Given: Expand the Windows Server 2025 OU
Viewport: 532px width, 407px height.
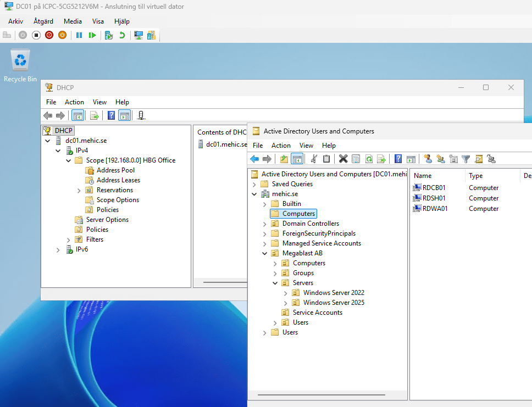Looking at the screenshot, I should coord(286,303).
